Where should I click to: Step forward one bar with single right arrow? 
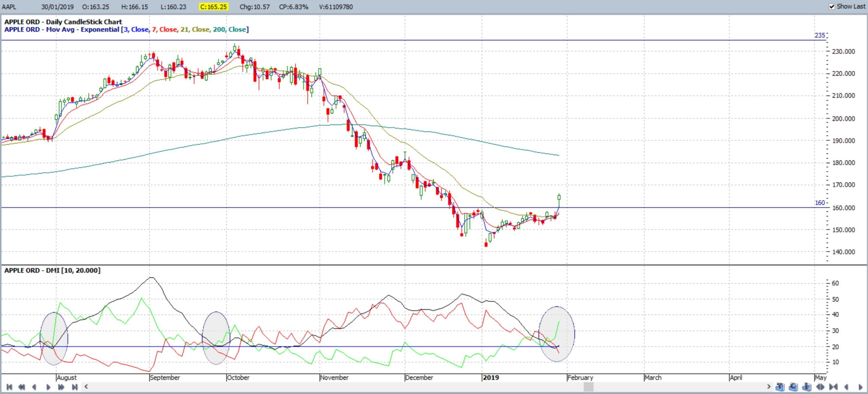click(48, 387)
